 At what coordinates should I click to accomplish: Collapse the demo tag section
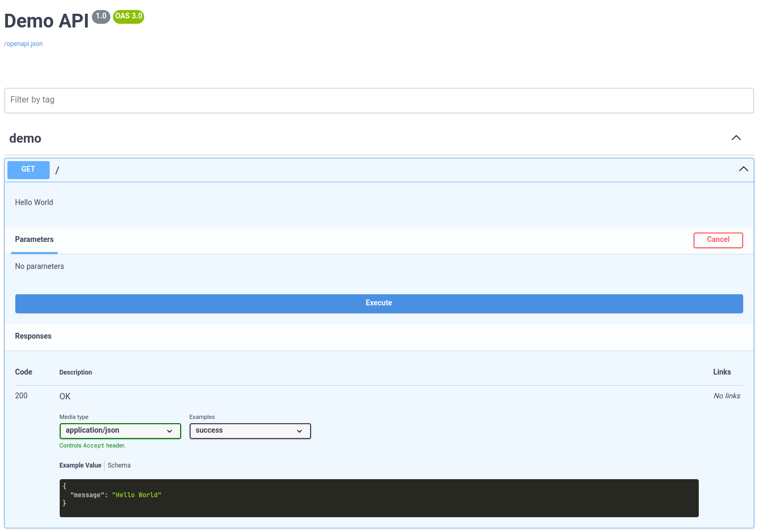tap(736, 138)
